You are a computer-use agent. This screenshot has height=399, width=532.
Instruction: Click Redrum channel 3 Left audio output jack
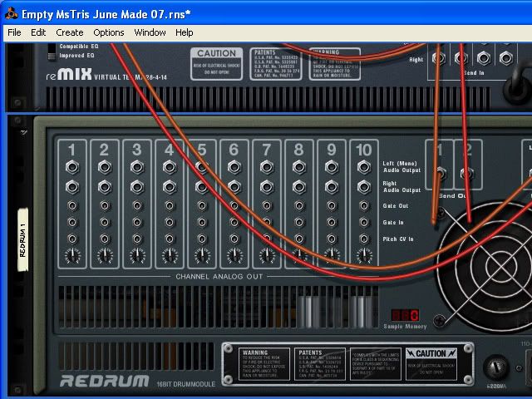coord(137,167)
